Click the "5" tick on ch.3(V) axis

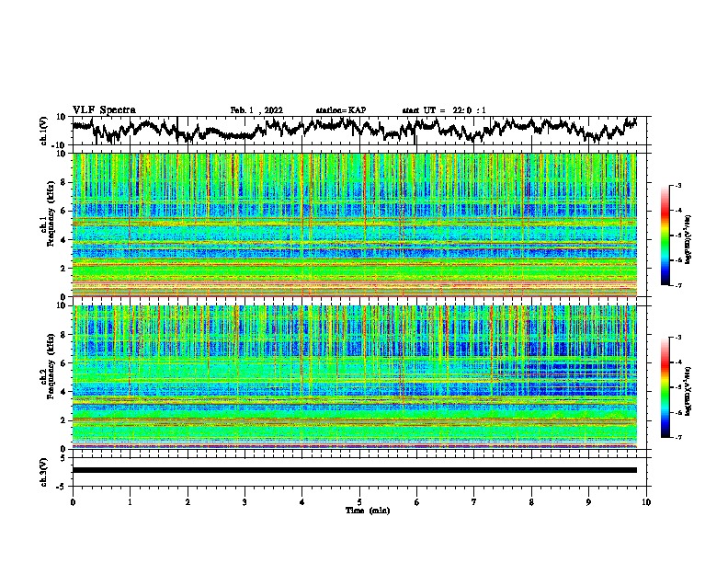pos(63,458)
